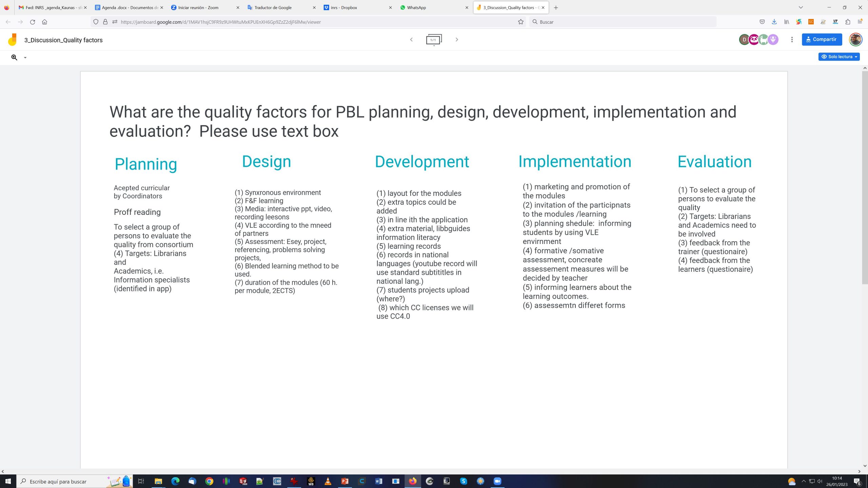This screenshot has height=488, width=868.
Task: Expand the zoom level dropdown arrow
Action: [x=25, y=58]
